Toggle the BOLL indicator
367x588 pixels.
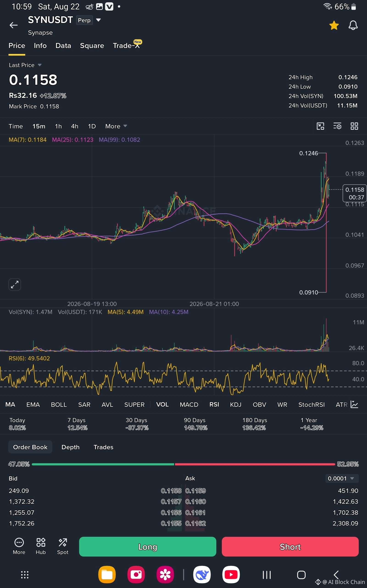(x=59, y=404)
